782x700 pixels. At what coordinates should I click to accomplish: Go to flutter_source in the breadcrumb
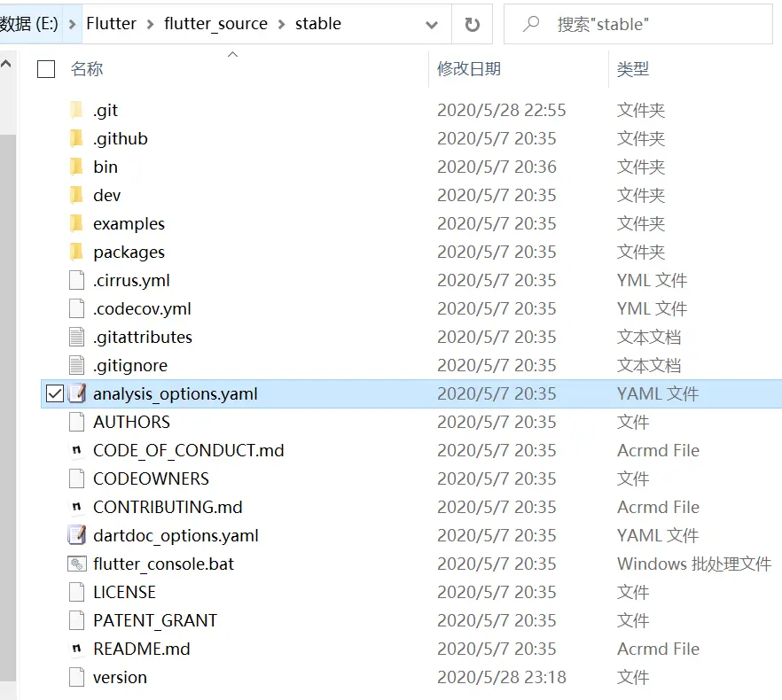(215, 23)
